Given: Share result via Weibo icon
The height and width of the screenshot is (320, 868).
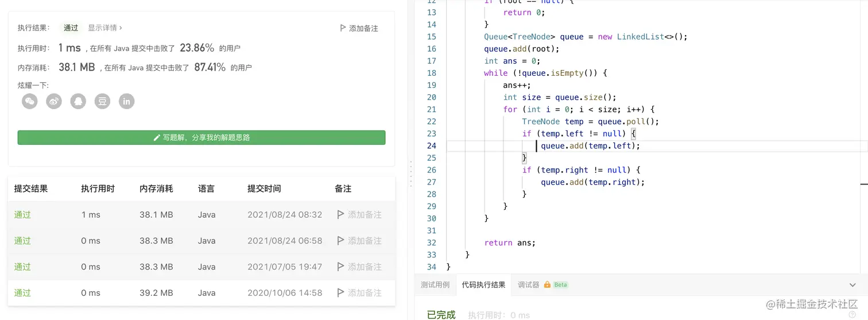Looking at the screenshot, I should pyautogui.click(x=54, y=101).
